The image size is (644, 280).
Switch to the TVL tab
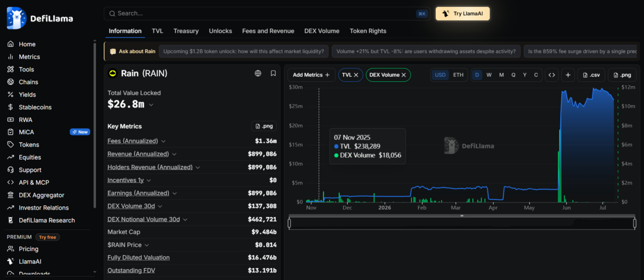coord(157,31)
